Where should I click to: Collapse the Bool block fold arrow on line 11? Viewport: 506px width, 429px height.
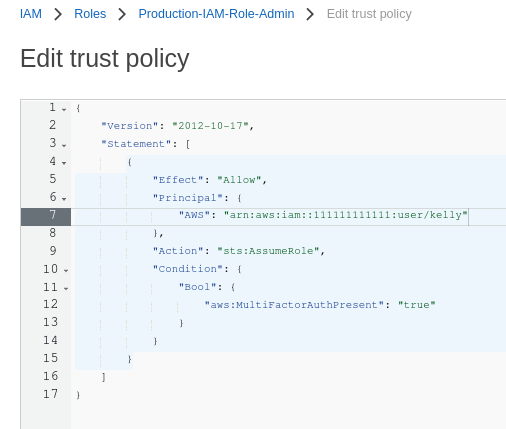pyautogui.click(x=66, y=288)
